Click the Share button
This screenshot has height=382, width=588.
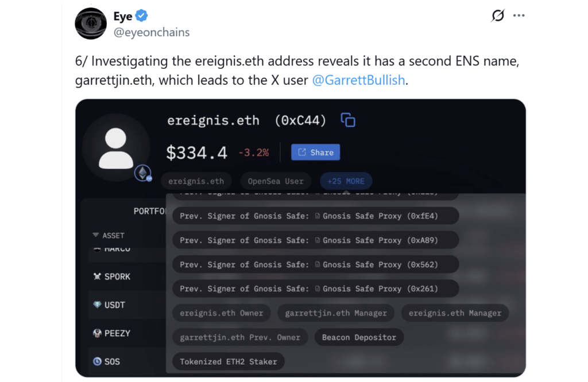click(316, 152)
